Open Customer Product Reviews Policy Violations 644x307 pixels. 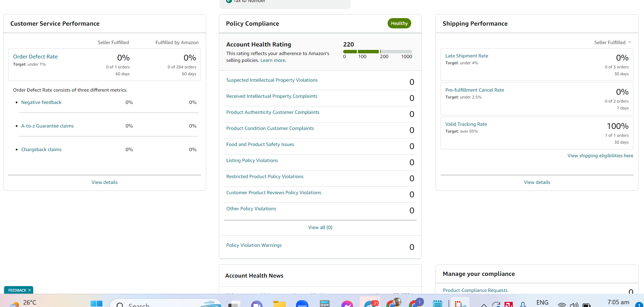pyautogui.click(x=274, y=192)
